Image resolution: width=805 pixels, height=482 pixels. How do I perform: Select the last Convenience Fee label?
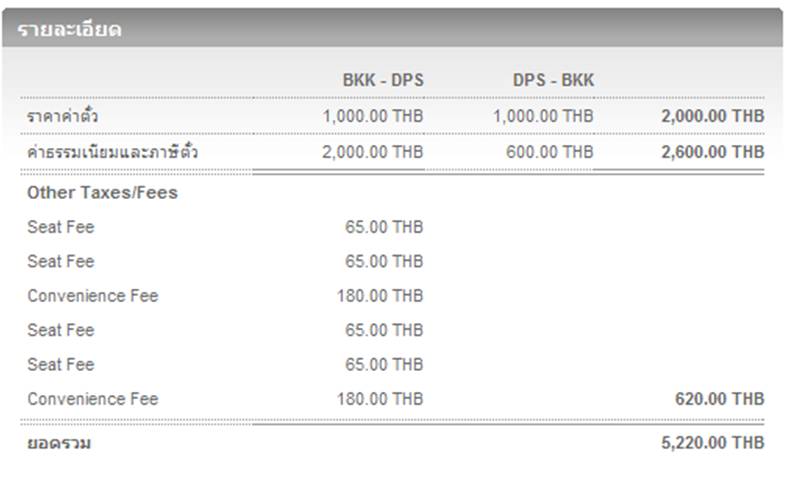point(93,399)
